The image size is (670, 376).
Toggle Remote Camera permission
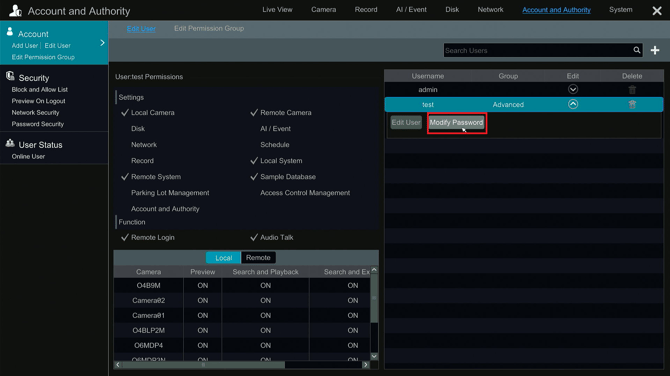pyautogui.click(x=281, y=113)
